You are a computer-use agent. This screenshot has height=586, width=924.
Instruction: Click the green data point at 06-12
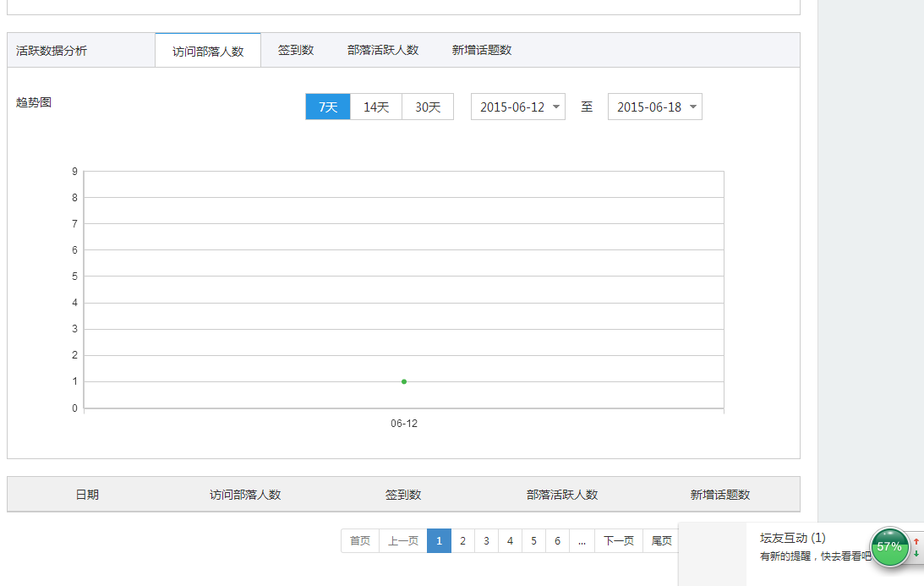(x=403, y=381)
